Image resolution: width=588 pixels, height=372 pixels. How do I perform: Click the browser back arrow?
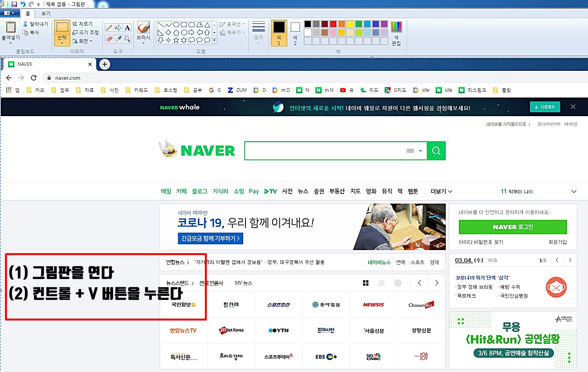point(9,78)
